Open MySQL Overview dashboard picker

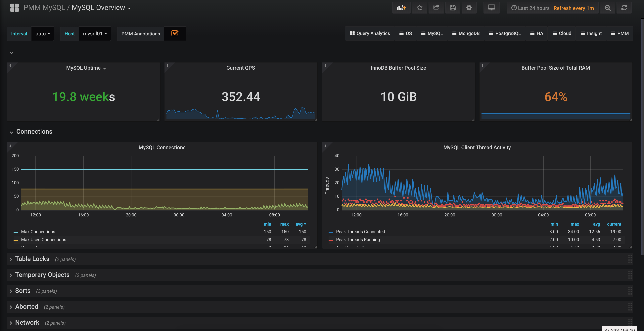(x=101, y=8)
